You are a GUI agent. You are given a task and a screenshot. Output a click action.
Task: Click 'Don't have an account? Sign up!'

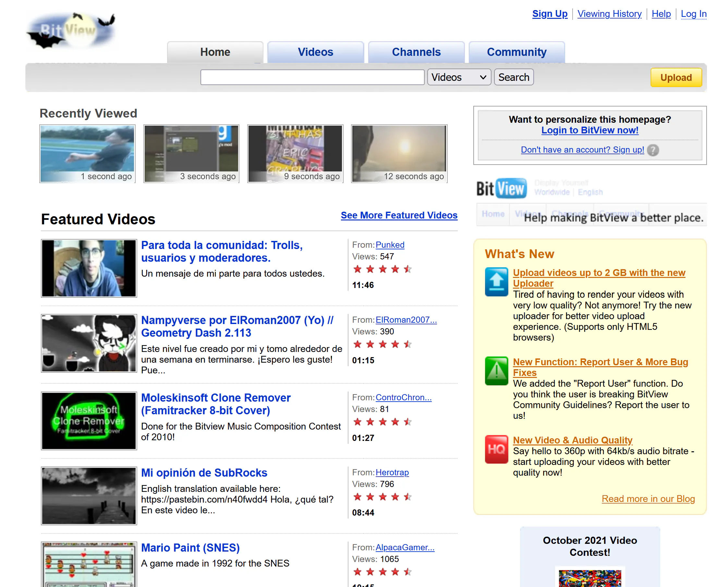tap(582, 149)
